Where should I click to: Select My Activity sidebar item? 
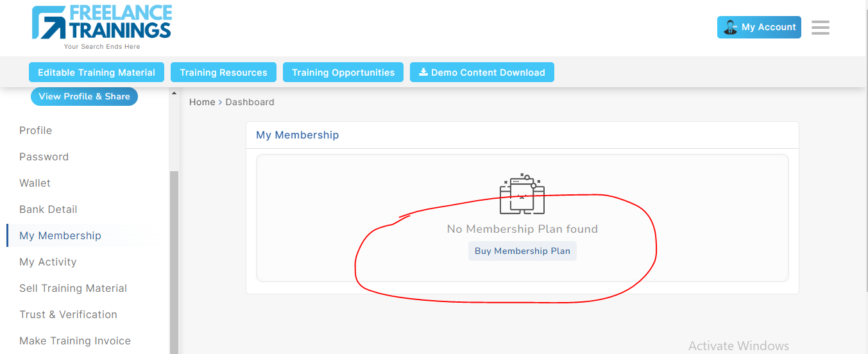(47, 262)
